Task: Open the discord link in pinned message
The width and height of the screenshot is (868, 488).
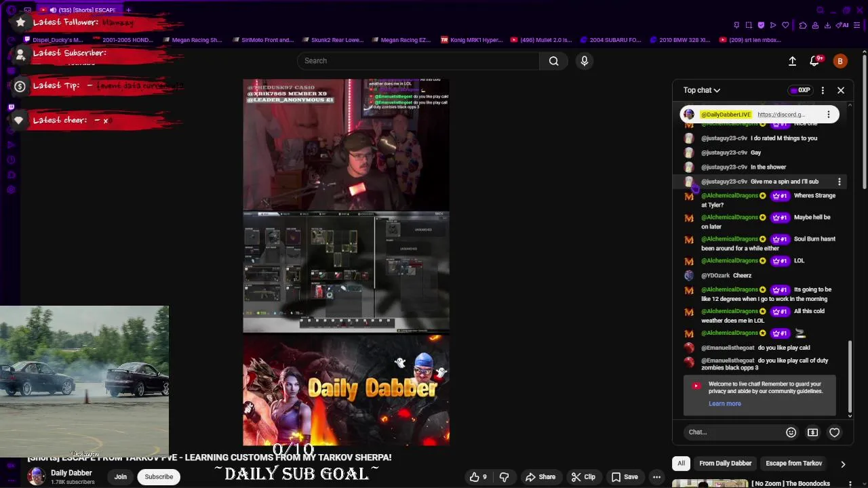Action: [781, 115]
